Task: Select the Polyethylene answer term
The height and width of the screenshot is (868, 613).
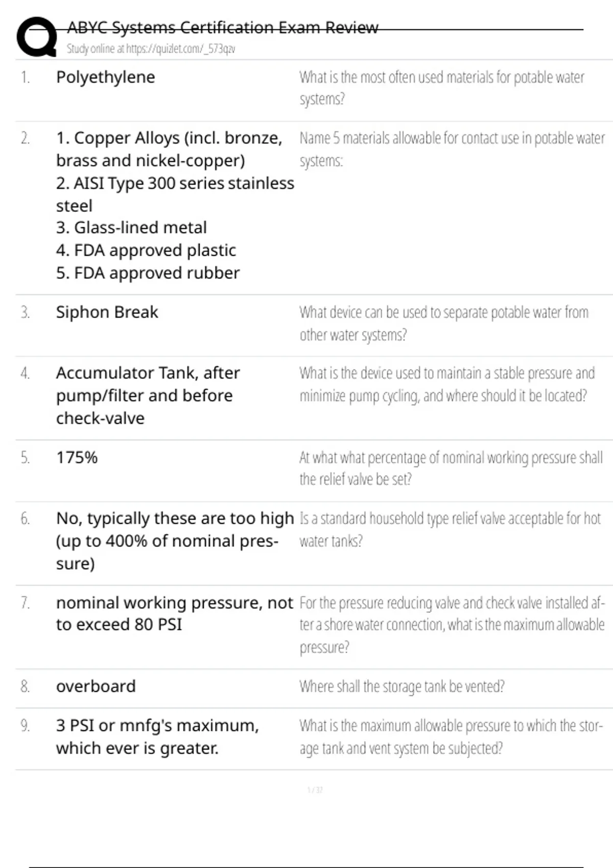Action: 105,77
